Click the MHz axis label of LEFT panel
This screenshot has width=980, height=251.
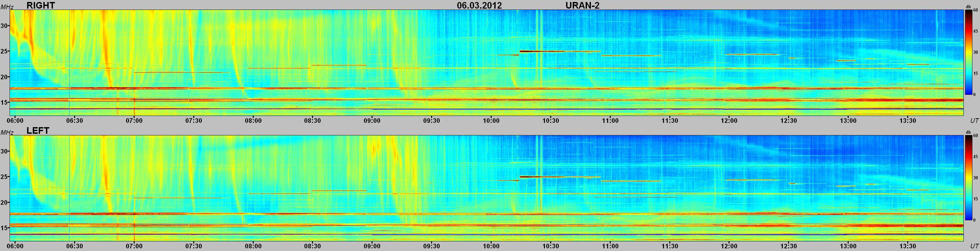click(x=7, y=132)
